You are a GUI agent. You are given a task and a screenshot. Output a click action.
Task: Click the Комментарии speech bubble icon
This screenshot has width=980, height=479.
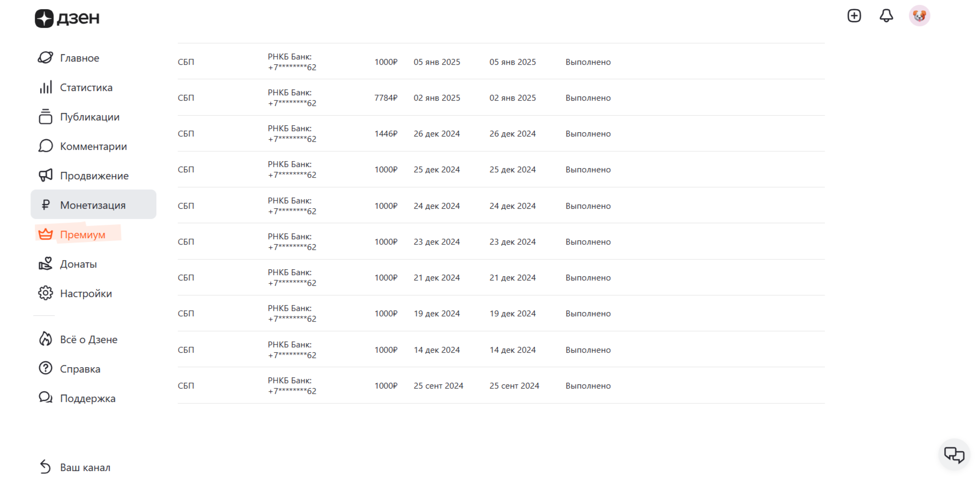point(45,146)
